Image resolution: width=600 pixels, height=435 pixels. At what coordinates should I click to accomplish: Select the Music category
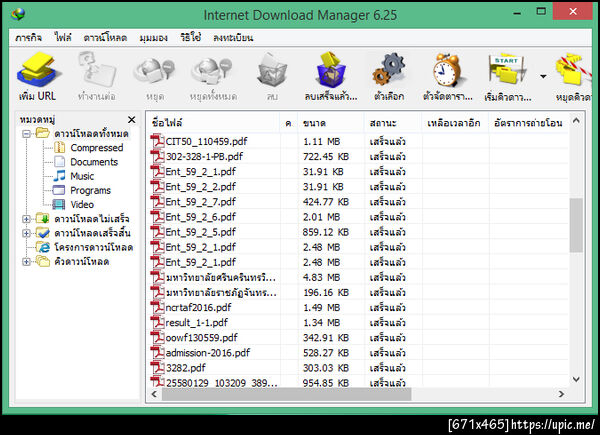click(x=82, y=176)
